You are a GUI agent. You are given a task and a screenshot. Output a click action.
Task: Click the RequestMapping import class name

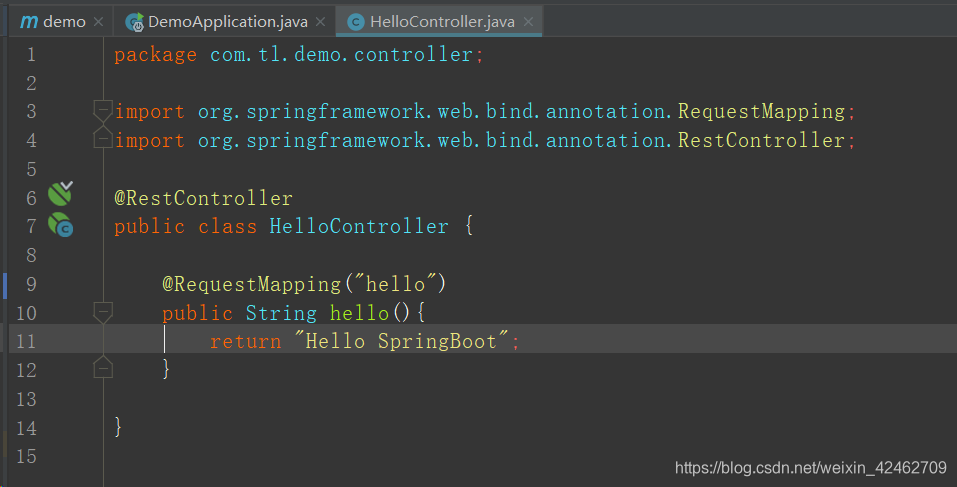pos(761,112)
